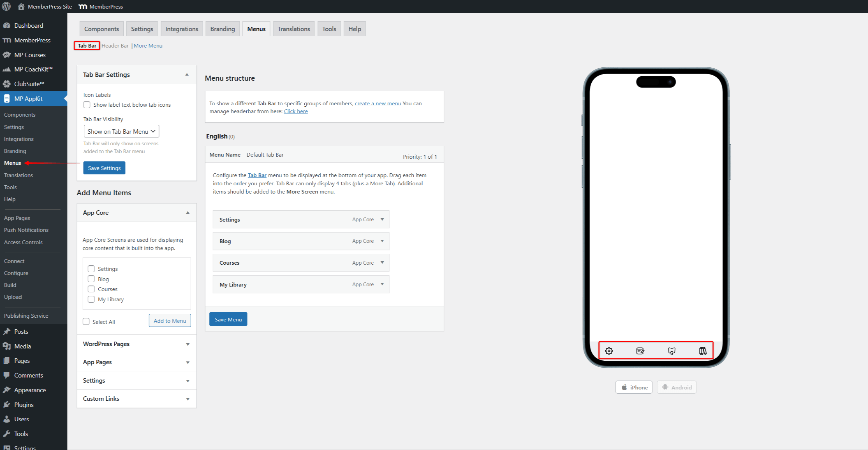
Task: Enable show label text below tab icons
Action: click(x=87, y=105)
